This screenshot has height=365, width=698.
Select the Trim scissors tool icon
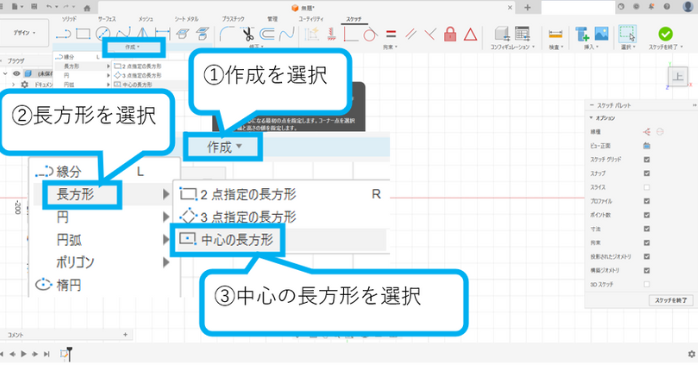click(248, 34)
